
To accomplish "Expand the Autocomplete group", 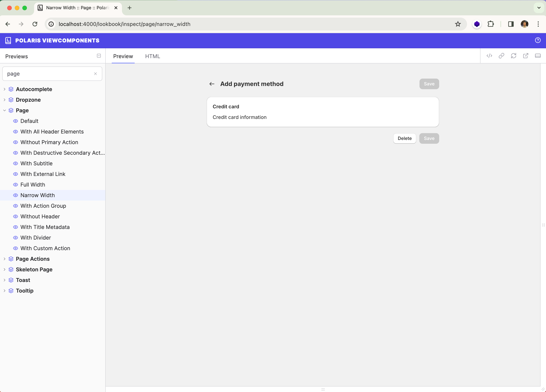I will 5,89.
